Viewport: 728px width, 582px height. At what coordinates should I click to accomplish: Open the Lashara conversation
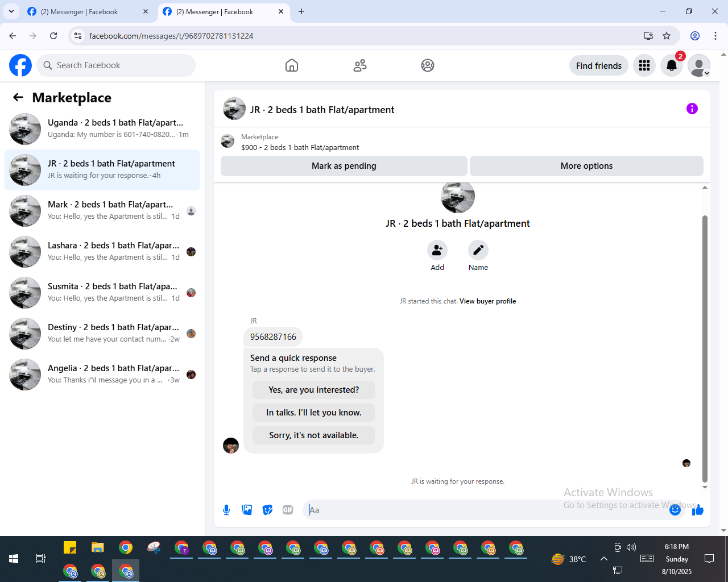click(102, 252)
